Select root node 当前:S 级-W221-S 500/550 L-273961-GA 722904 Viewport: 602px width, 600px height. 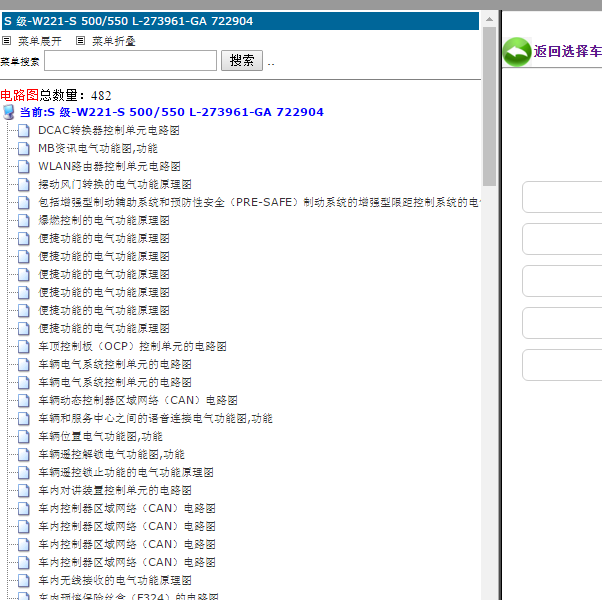pyautogui.click(x=172, y=112)
